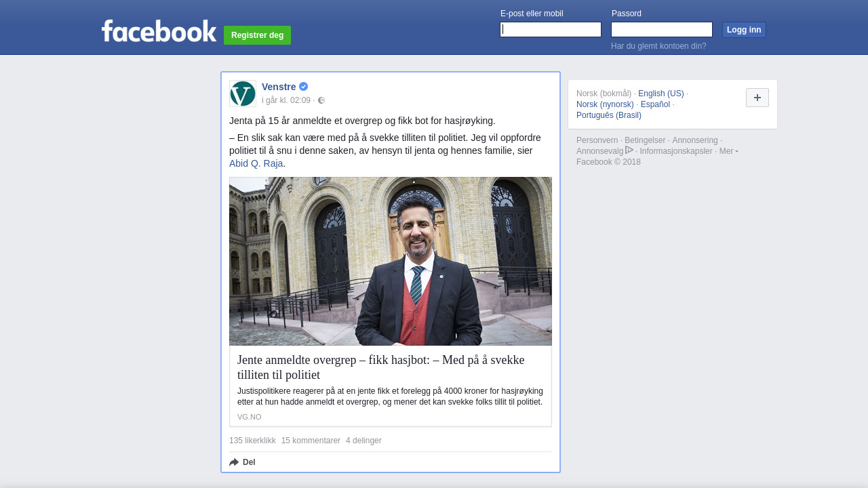Screen dimensions: 868x488
Task: Click the AdChoices triangle icon
Action: [x=629, y=150]
